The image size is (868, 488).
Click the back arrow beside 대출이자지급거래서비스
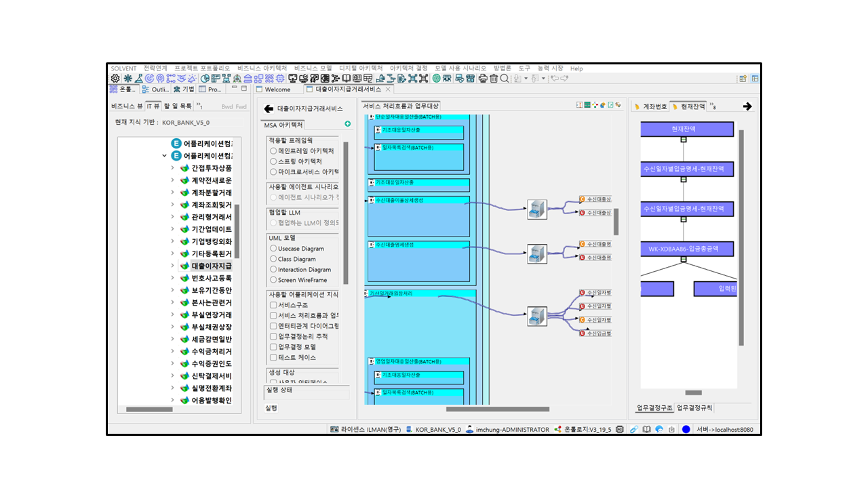pos(269,108)
